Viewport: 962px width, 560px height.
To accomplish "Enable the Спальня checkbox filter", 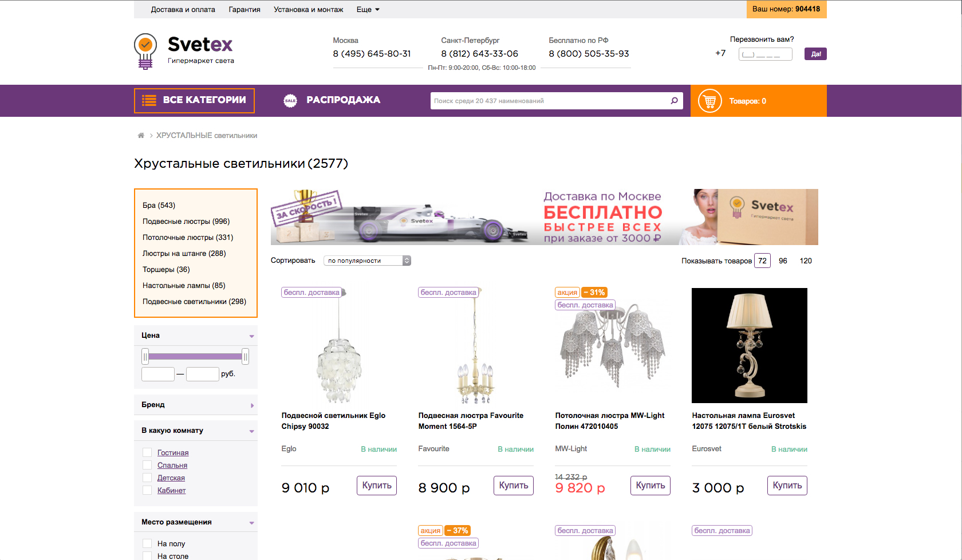I will coord(147,466).
